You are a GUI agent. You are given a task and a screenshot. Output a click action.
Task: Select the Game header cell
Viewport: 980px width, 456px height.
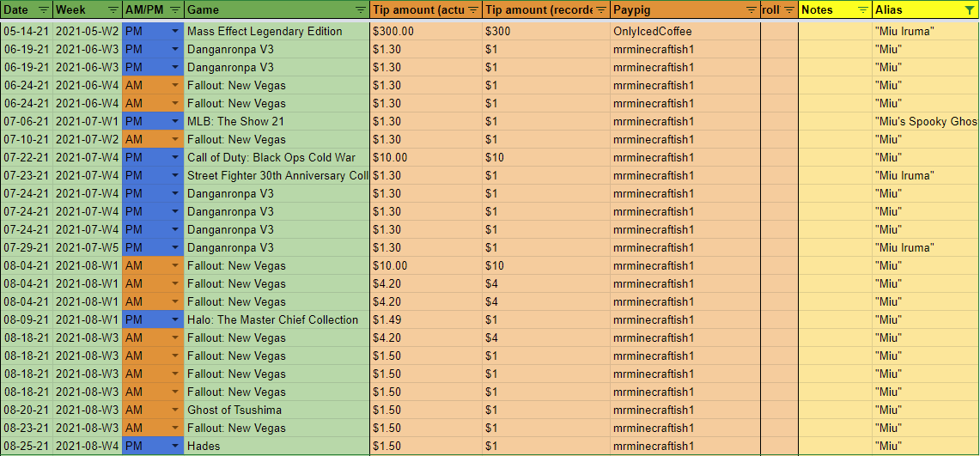point(277,10)
